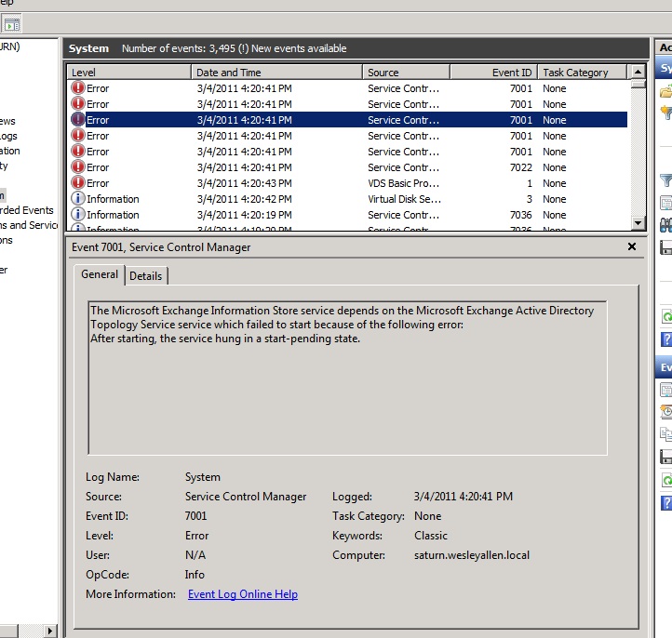Click the Logged value 3/4/2011 4:20:41 PM
672x638 pixels.
pos(464,497)
